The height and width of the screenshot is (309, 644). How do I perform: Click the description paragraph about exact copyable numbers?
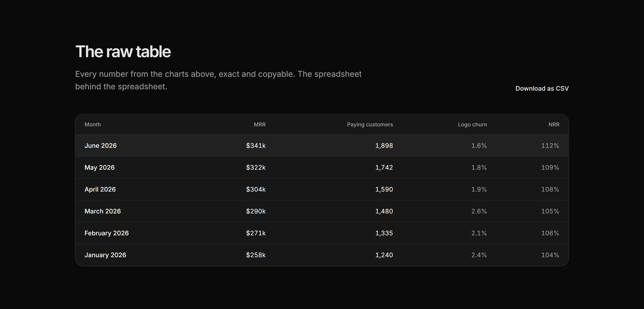click(x=218, y=80)
